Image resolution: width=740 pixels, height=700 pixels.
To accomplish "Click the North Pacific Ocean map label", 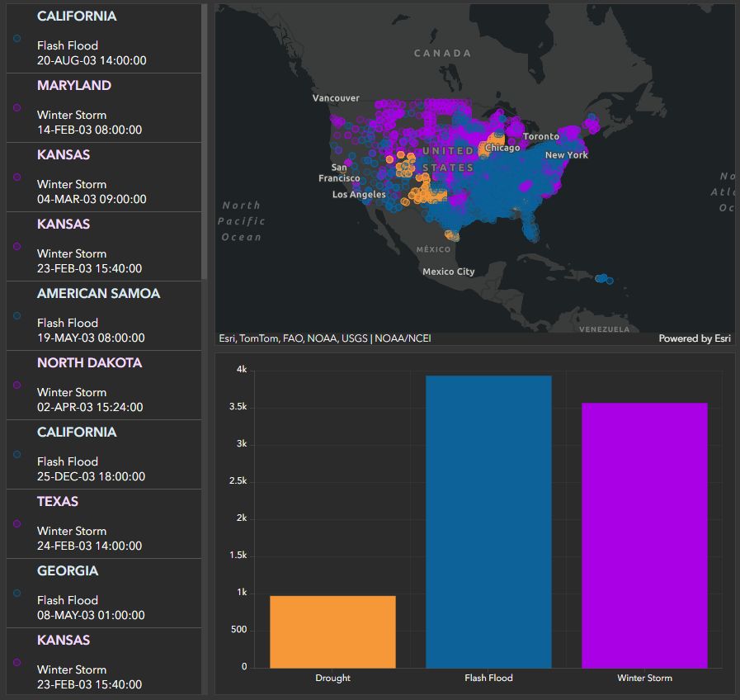I will [x=241, y=221].
